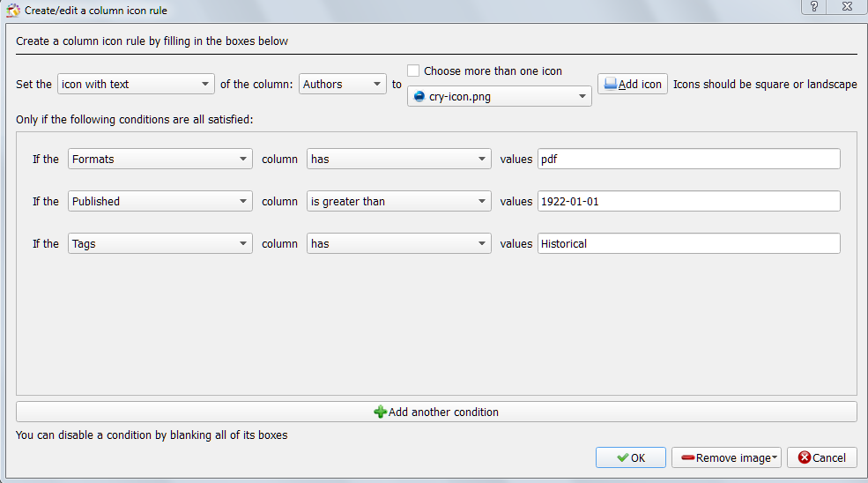The width and height of the screenshot is (868, 483).
Task: Click the 1922-01-01 date values field
Action: pyautogui.click(x=688, y=201)
